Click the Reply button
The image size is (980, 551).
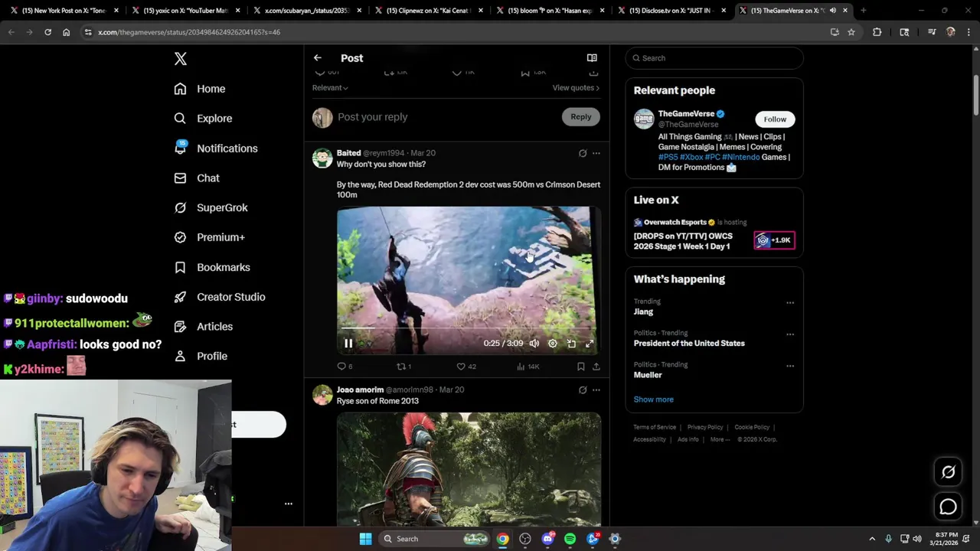coord(581,117)
